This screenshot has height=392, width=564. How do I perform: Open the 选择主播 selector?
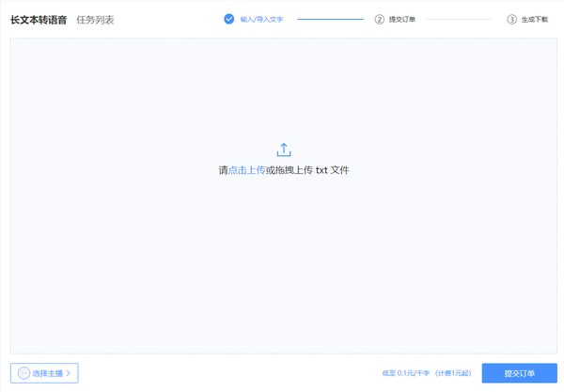pyautogui.click(x=44, y=373)
